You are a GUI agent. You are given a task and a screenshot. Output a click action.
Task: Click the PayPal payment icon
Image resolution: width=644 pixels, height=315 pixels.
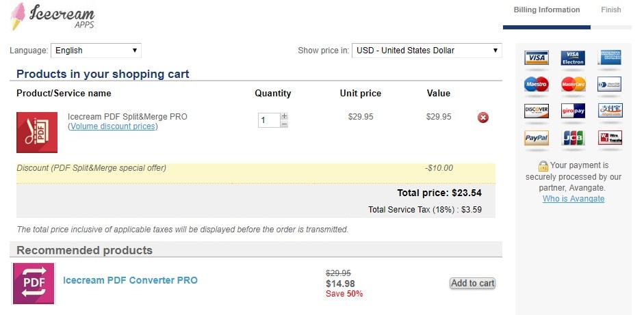[x=537, y=138]
